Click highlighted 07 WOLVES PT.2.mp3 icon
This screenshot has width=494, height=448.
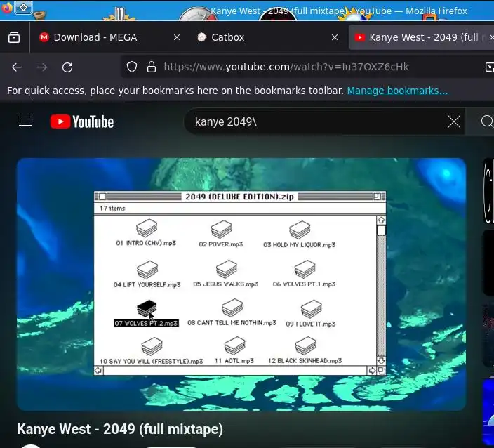click(x=147, y=308)
